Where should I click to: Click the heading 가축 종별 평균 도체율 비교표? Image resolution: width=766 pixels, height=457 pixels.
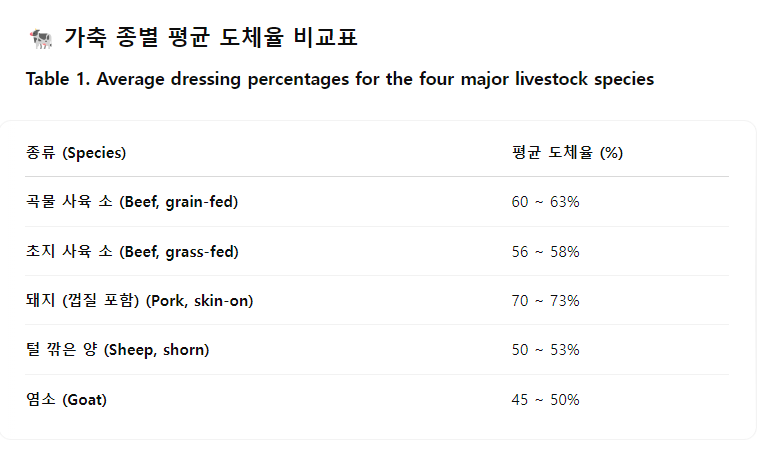pos(211,38)
